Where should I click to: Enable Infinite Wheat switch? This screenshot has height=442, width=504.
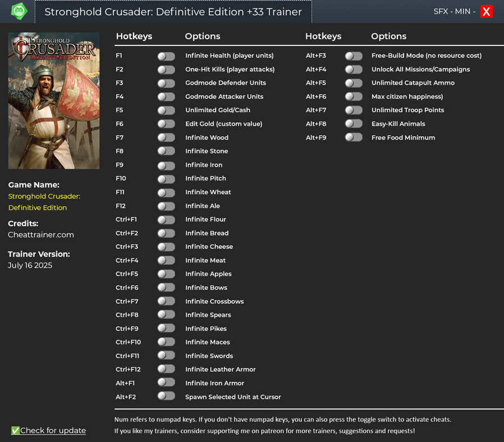[166, 193]
